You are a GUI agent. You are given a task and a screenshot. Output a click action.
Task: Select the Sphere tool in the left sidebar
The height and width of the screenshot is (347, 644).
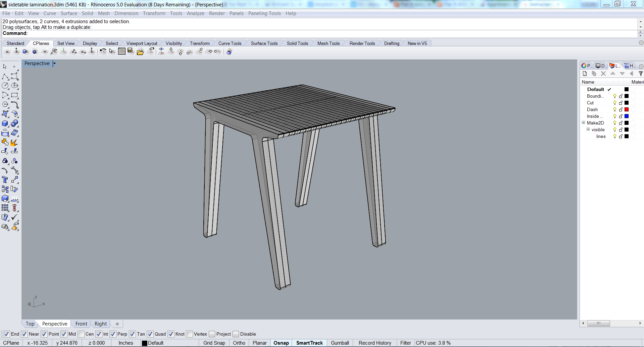[15, 123]
